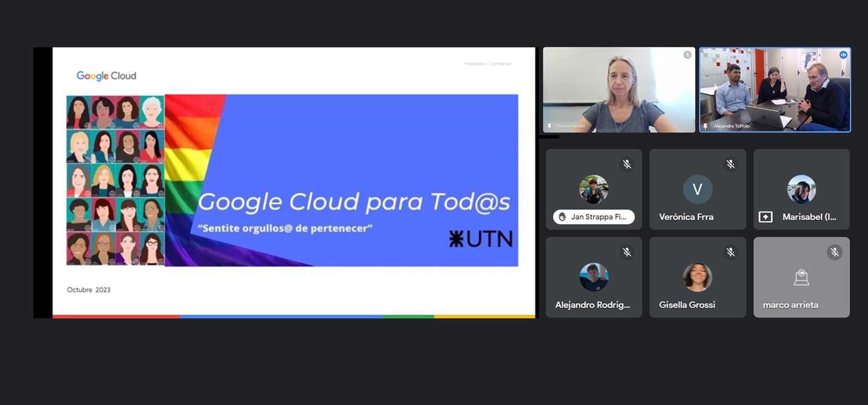Screen dimensions: 868x405
Task: Click the muted mic icon on Paula Yanotti's video
Action: [x=687, y=55]
